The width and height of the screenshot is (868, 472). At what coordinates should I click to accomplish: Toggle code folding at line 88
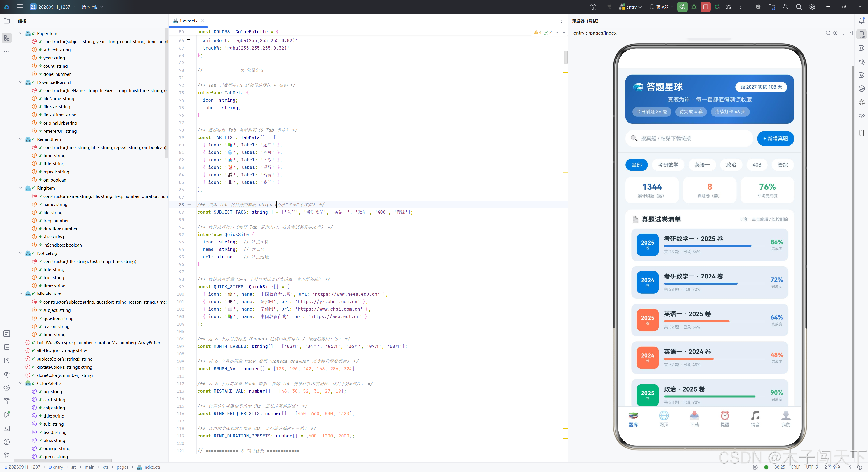(x=189, y=205)
